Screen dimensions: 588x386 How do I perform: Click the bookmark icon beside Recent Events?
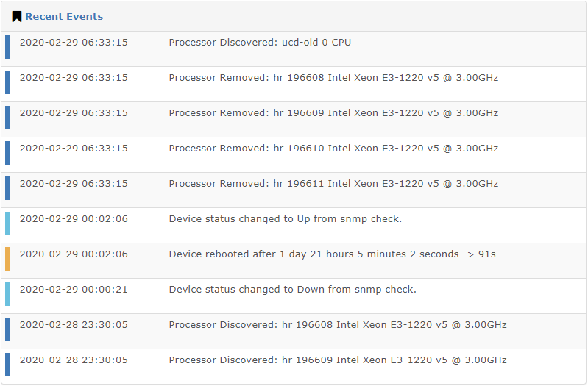[16, 16]
